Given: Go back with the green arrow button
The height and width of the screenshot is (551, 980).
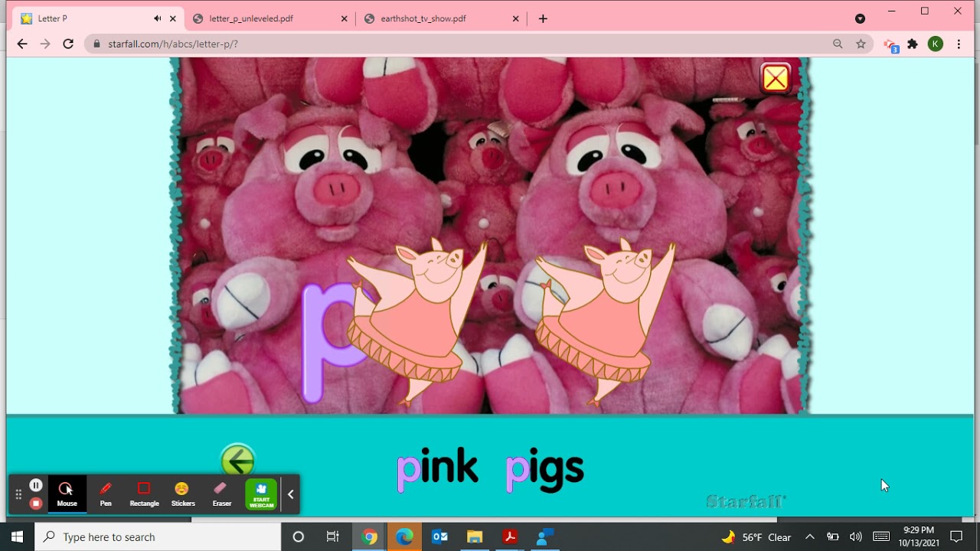Looking at the screenshot, I should pyautogui.click(x=237, y=461).
